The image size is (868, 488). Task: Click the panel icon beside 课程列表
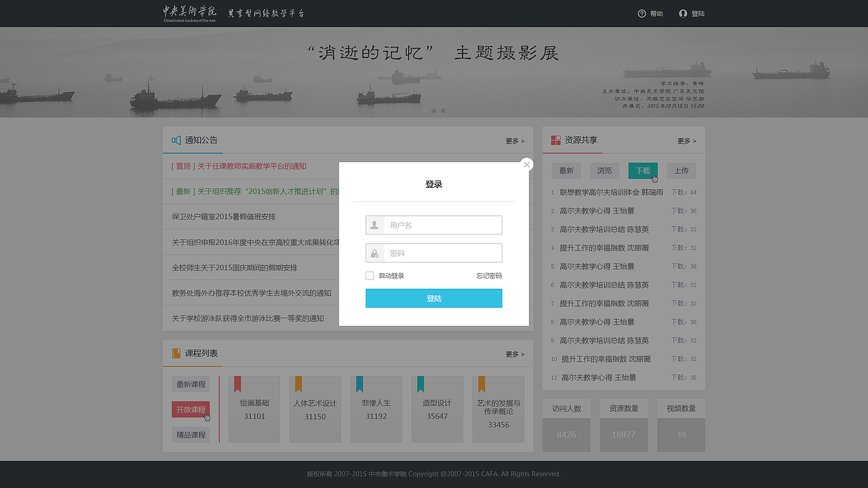tap(174, 354)
